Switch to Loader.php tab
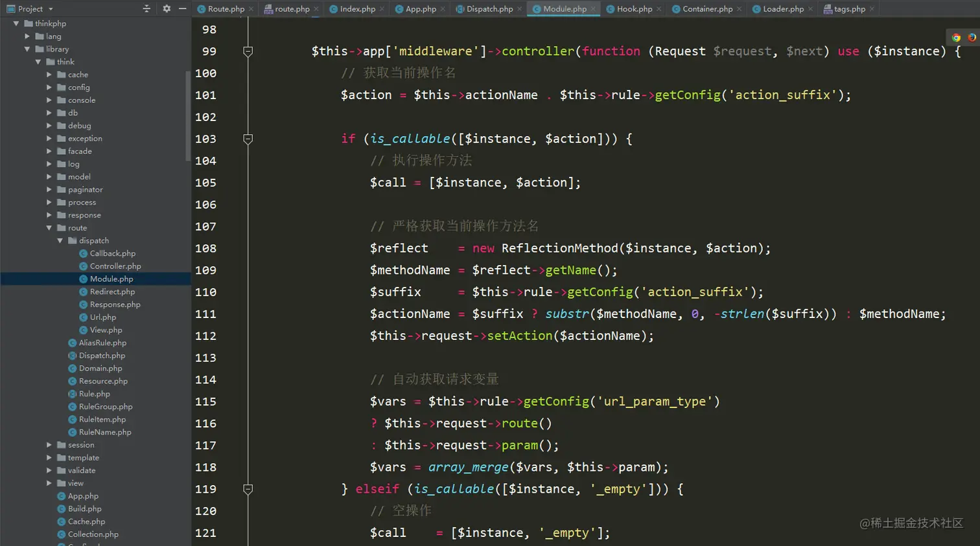Screen dimensions: 980x546 (783, 9)
